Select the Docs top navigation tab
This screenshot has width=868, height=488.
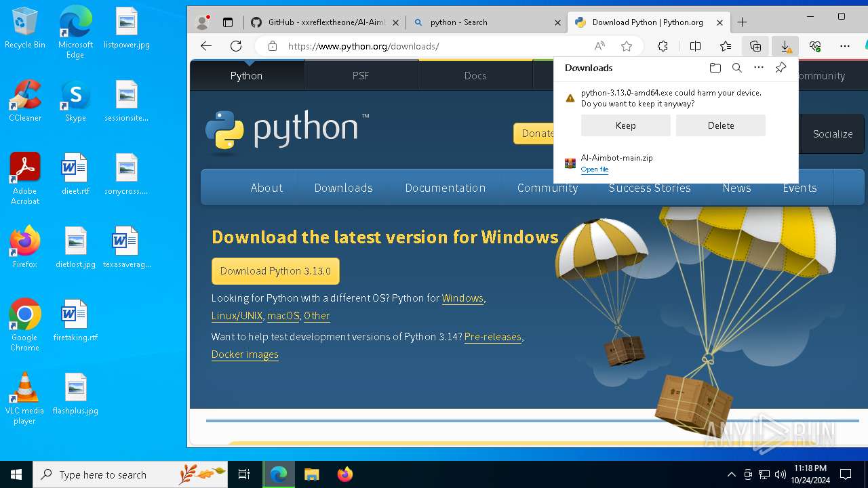[475, 76]
